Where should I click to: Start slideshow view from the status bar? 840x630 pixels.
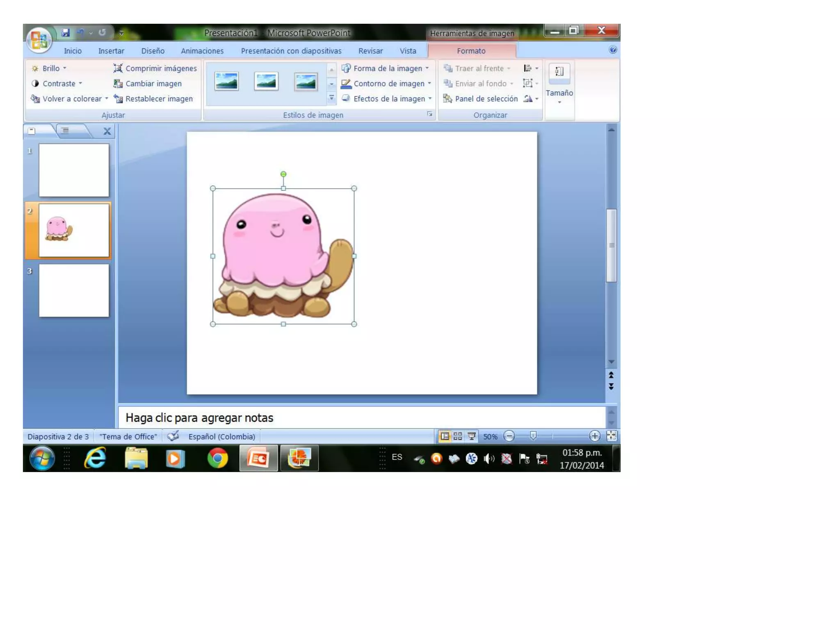(472, 436)
